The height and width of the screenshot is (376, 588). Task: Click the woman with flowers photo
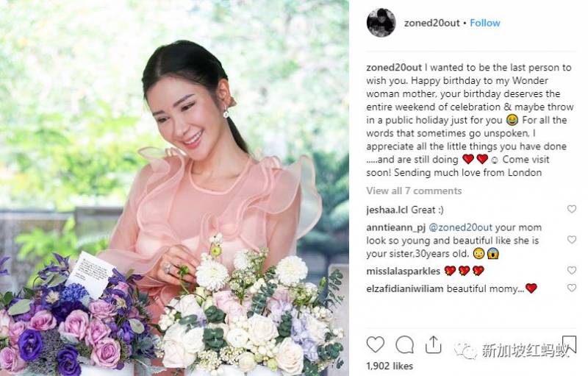click(x=174, y=188)
